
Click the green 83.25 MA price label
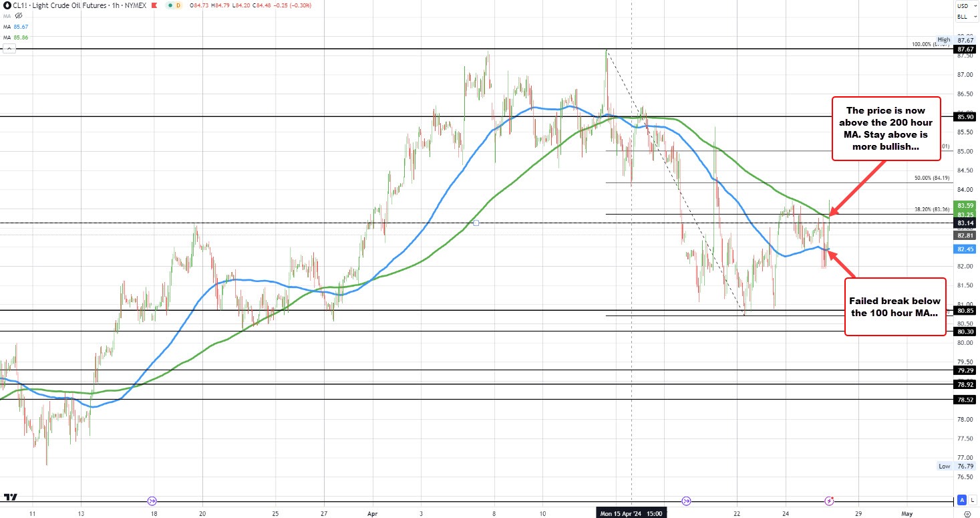[965, 214]
